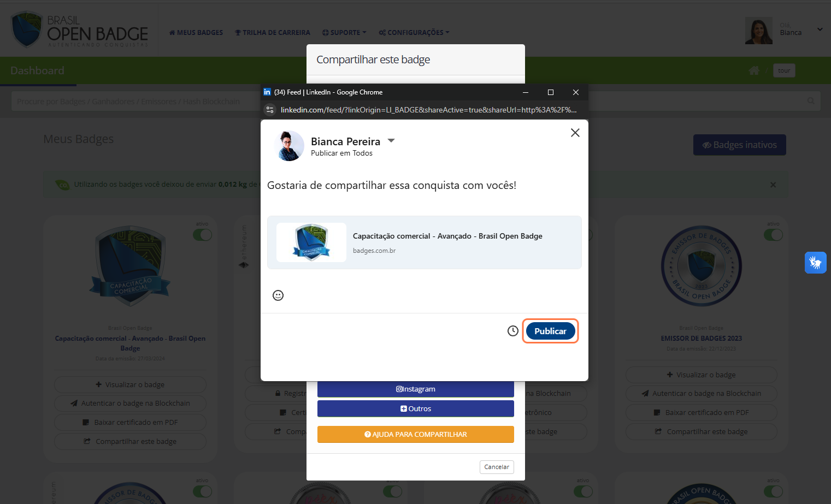Viewport: 831px width, 504px height.
Task: Click the Ethereum icon on second badge card
Action: [244, 265]
